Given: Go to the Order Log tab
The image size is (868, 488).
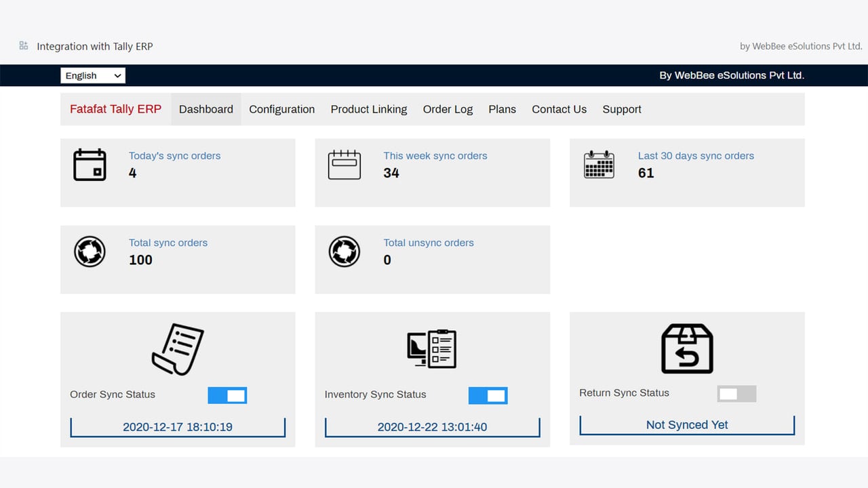Looking at the screenshot, I should point(448,109).
